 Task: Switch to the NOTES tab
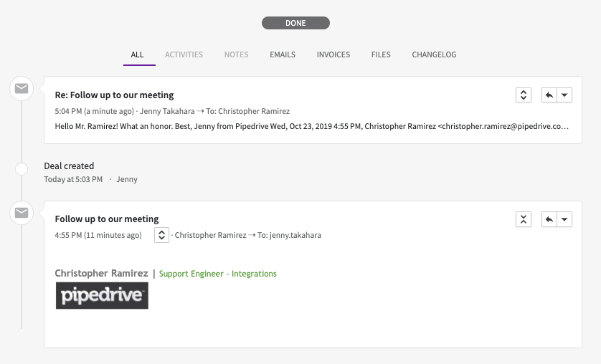236,54
